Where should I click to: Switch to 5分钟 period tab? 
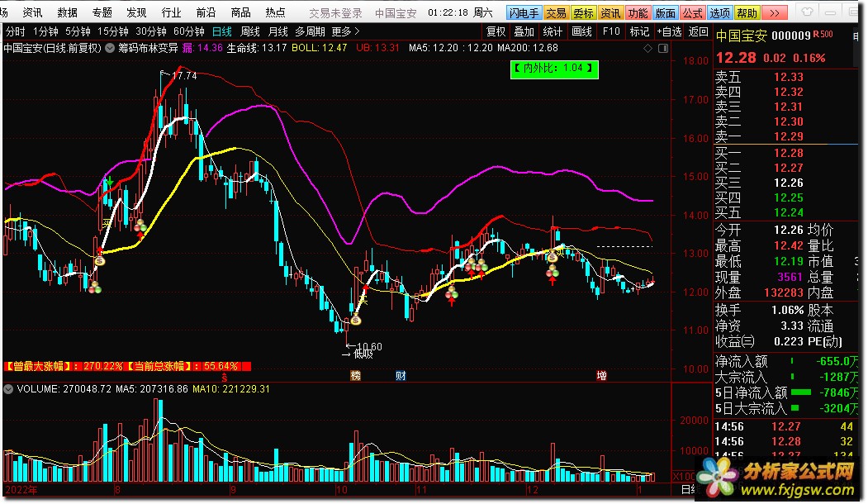coord(78,31)
